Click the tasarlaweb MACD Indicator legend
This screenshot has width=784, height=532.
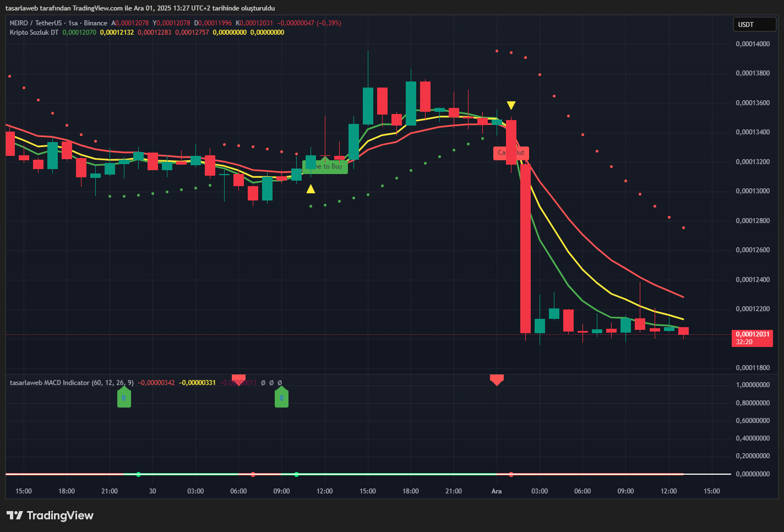tap(72, 383)
